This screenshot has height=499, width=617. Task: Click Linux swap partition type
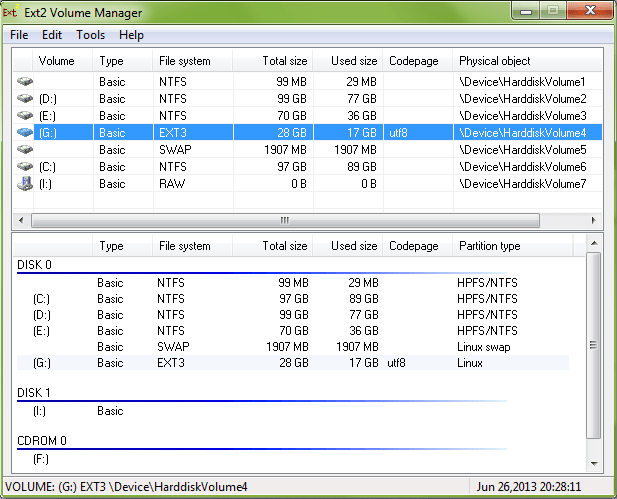tap(484, 347)
